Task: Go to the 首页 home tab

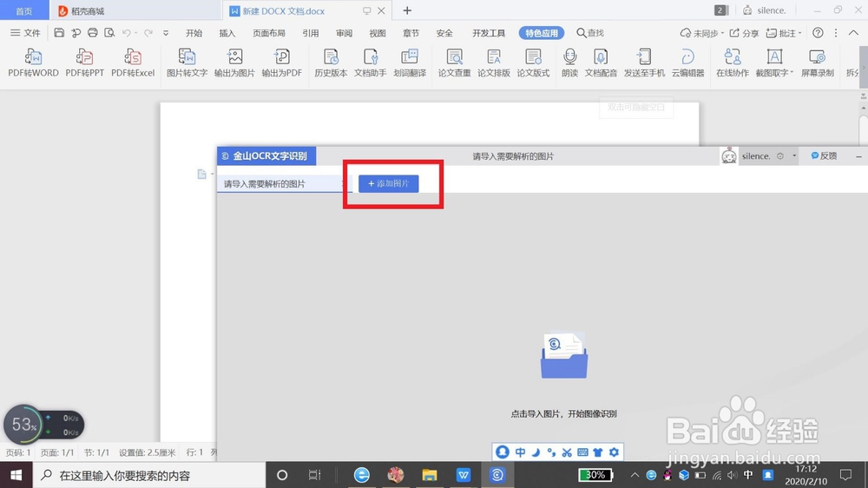Action: [23, 11]
